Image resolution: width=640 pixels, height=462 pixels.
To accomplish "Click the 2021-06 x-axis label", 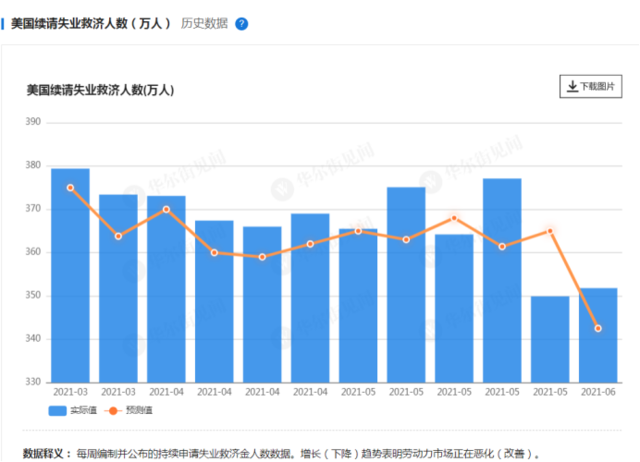I will [x=598, y=392].
